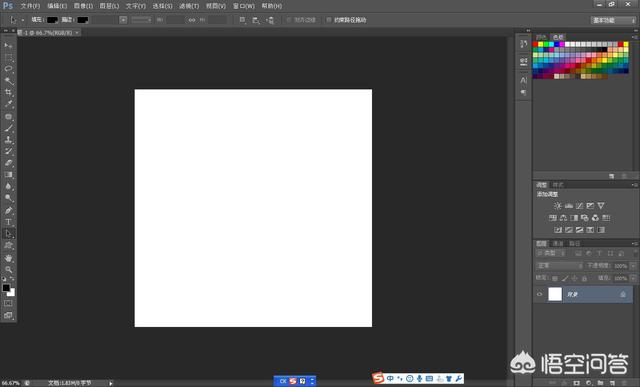Add an Exposure adjustment
Screen dimensions: 640x387
point(590,206)
